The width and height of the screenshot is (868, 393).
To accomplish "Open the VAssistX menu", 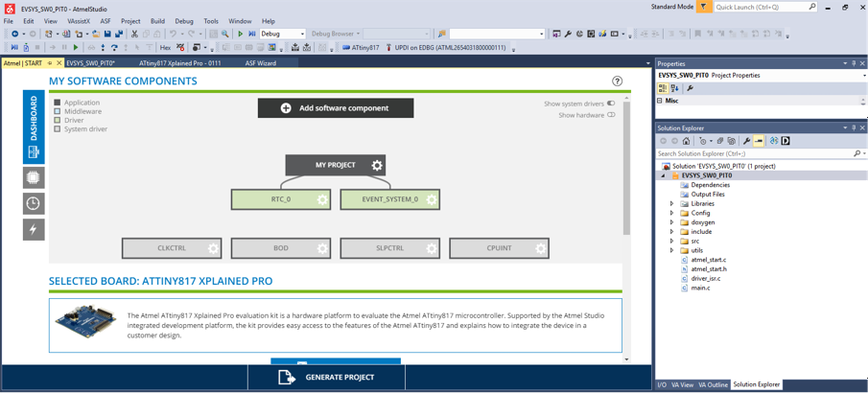I will pos(78,21).
